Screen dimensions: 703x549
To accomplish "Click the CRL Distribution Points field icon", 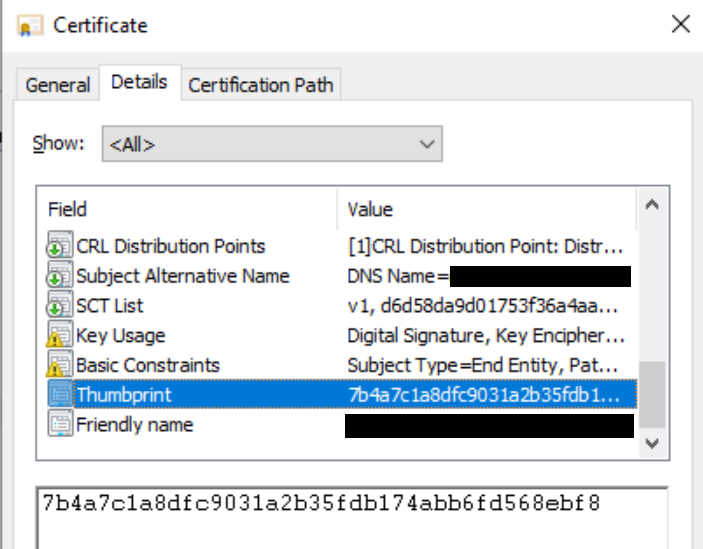I will (x=59, y=245).
